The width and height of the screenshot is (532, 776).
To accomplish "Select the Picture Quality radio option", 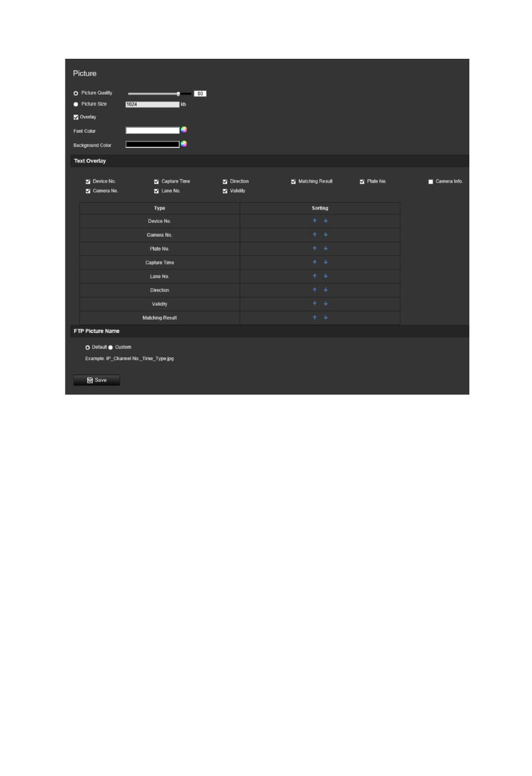I will click(76, 94).
